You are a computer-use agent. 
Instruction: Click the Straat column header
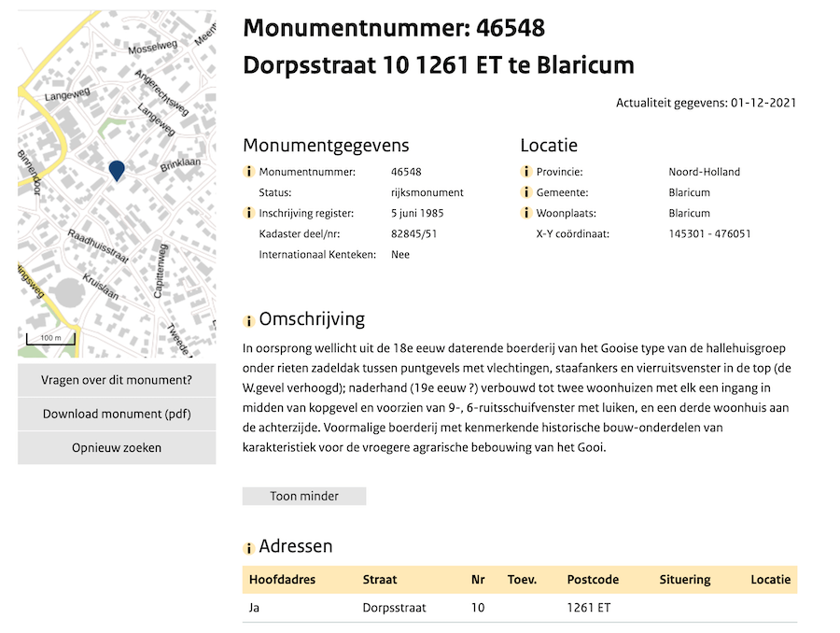click(379, 580)
